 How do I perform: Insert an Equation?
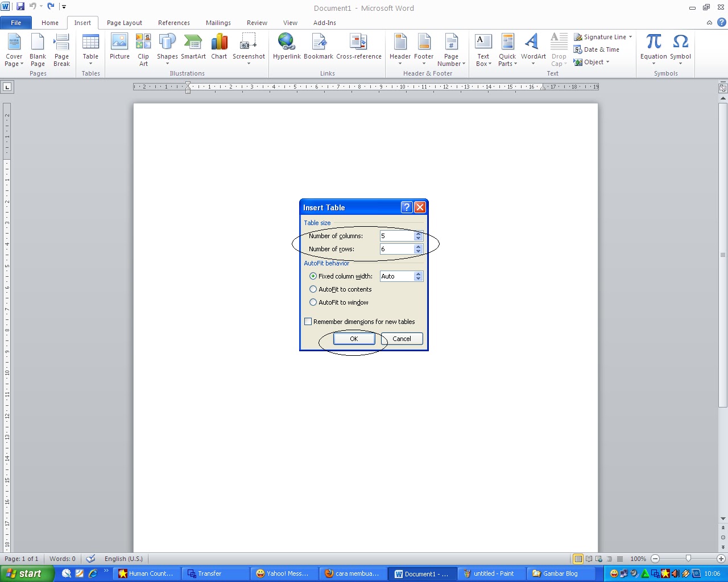click(x=653, y=50)
